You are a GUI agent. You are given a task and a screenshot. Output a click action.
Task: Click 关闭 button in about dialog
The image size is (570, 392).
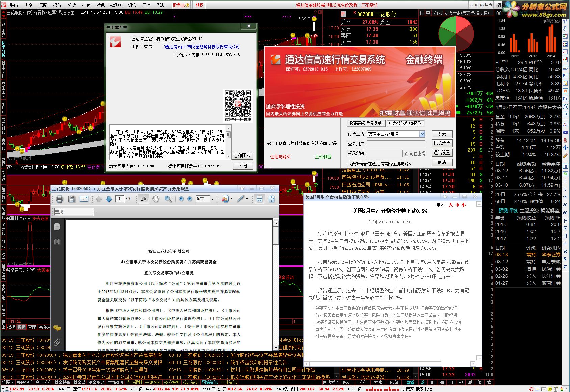pyautogui.click(x=242, y=166)
